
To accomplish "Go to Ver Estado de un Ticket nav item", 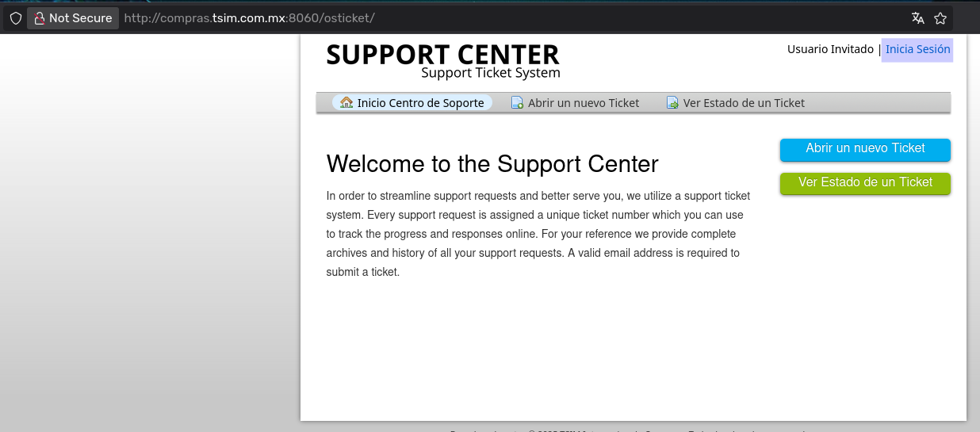I will tap(743, 103).
